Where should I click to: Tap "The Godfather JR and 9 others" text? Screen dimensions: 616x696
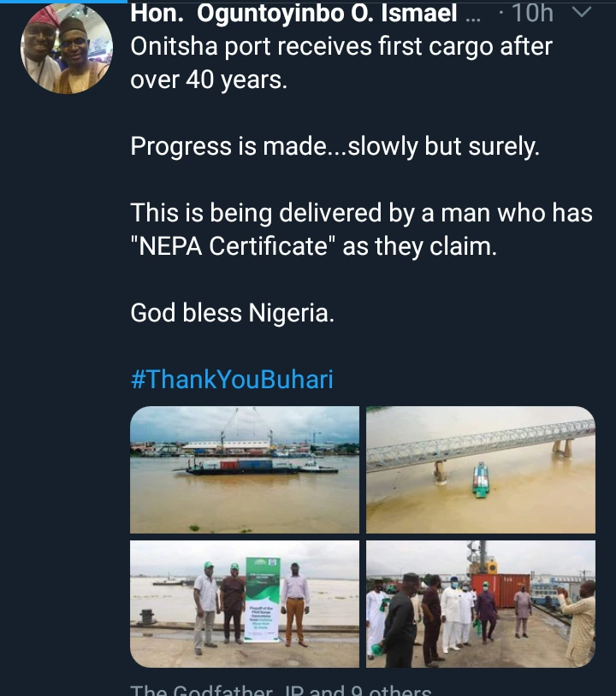tap(281, 689)
